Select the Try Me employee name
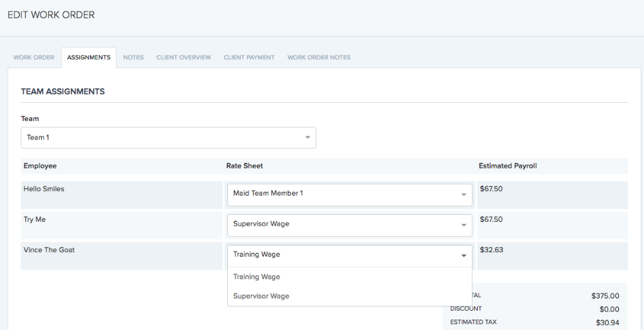Viewport: 644px width, 330px height. (x=35, y=219)
